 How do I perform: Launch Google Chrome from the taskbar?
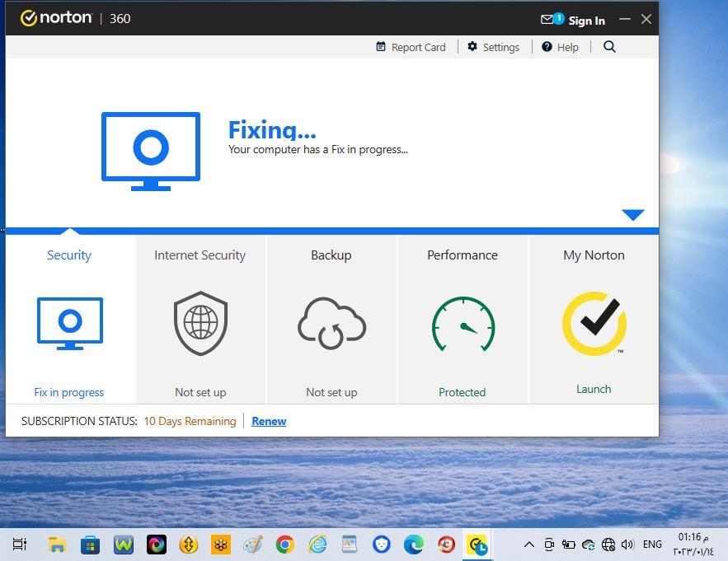click(x=284, y=545)
